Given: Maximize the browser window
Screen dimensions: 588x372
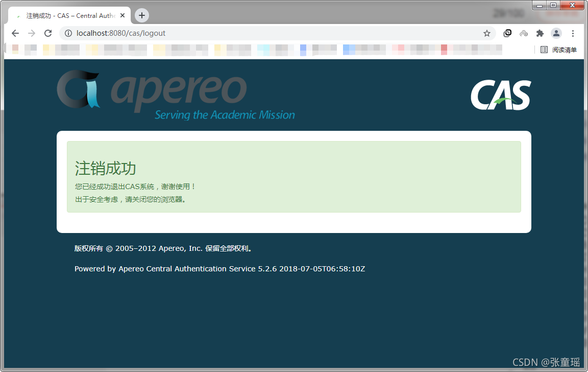Looking at the screenshot, I should (x=553, y=5).
